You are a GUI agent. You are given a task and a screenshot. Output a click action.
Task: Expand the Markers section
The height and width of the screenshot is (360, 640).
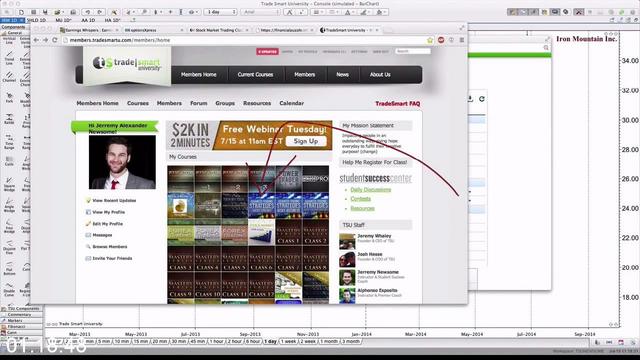tap(21, 321)
